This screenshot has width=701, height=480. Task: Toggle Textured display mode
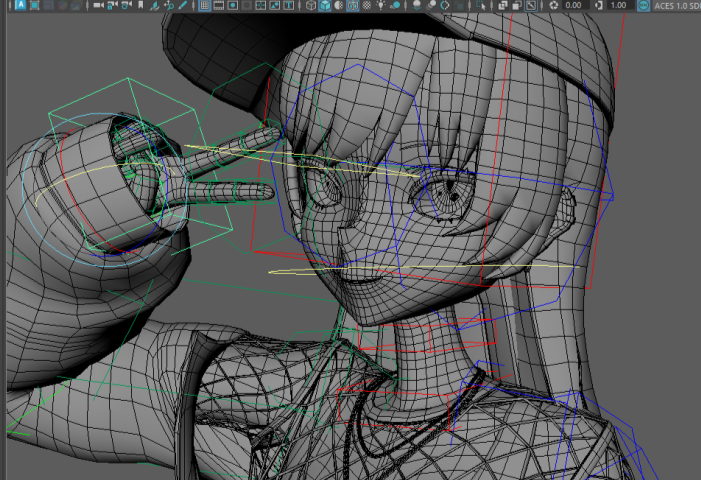point(367,5)
